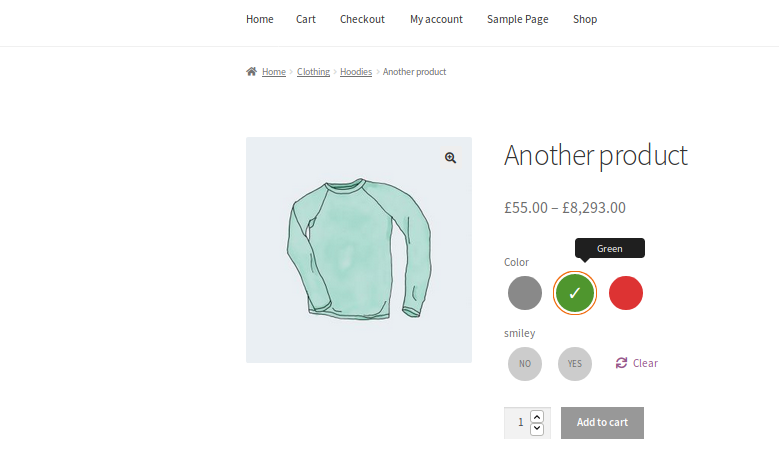Select the green color swatch
Image resolution: width=779 pixels, height=456 pixels.
point(575,293)
